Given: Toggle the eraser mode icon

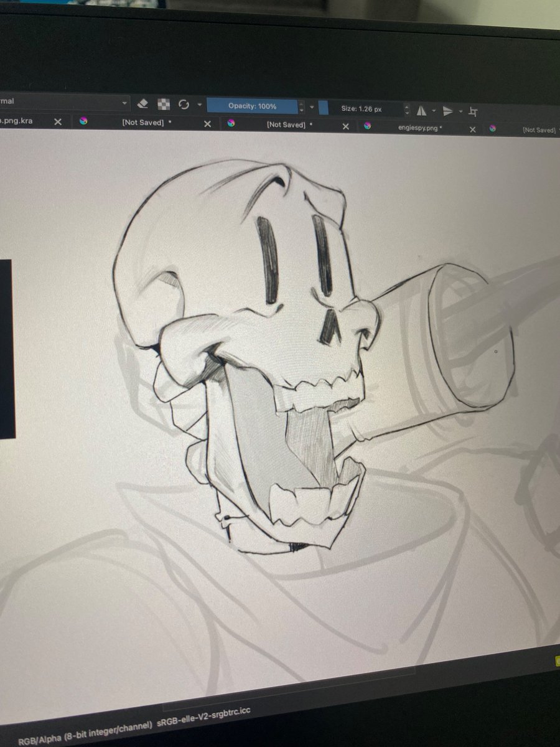Looking at the screenshot, I should [142, 103].
